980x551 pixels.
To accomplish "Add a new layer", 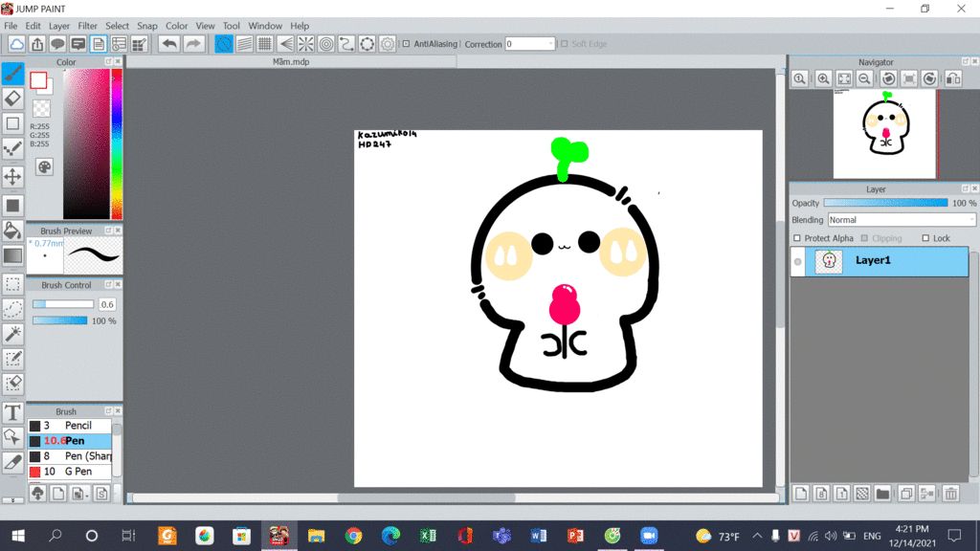I will click(801, 494).
